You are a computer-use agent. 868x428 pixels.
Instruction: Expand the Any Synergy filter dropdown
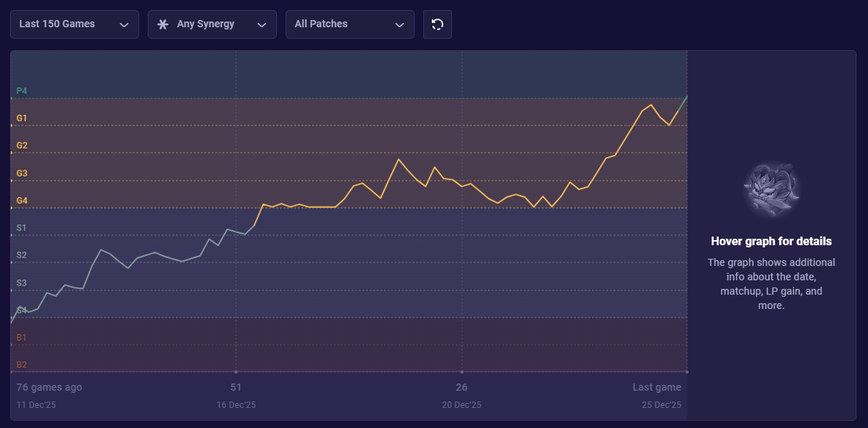(x=212, y=24)
